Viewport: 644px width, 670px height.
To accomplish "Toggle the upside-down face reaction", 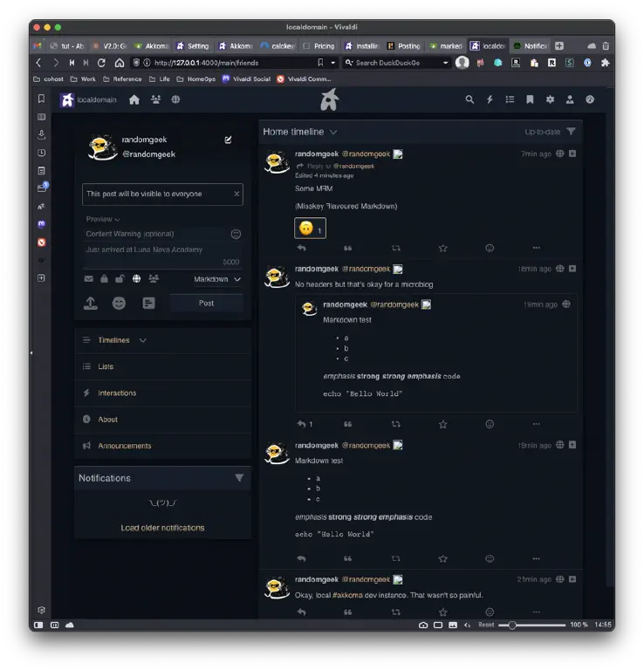I will tap(311, 229).
